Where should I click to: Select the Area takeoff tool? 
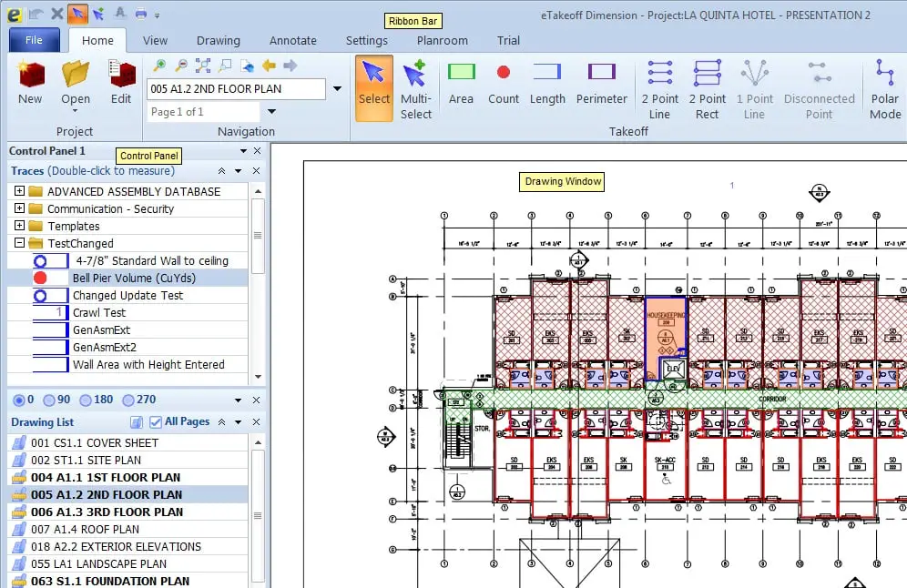tap(461, 83)
